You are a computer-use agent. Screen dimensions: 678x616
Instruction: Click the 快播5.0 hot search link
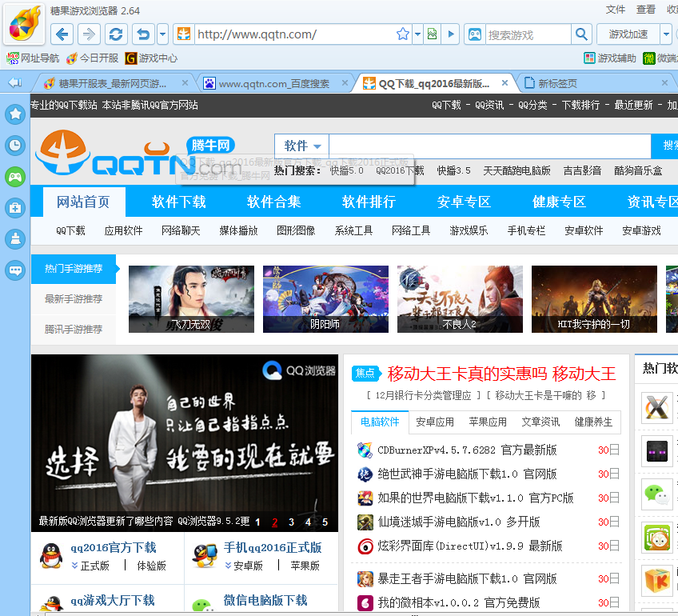346,170
